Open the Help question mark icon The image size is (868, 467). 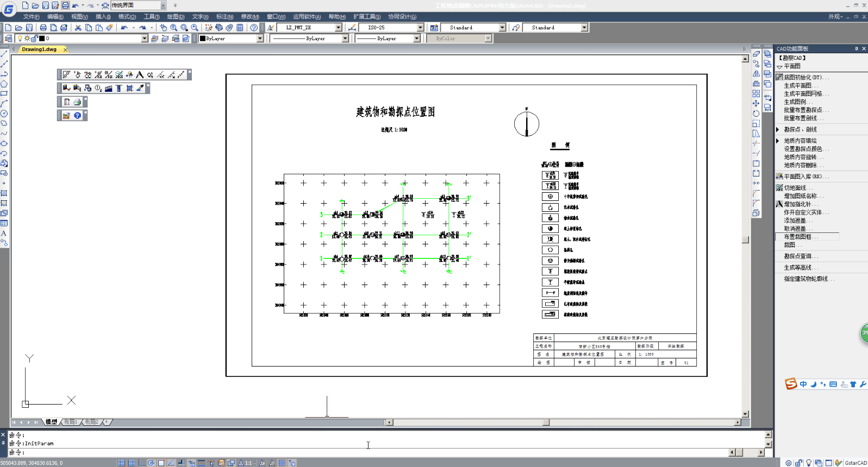254,28
